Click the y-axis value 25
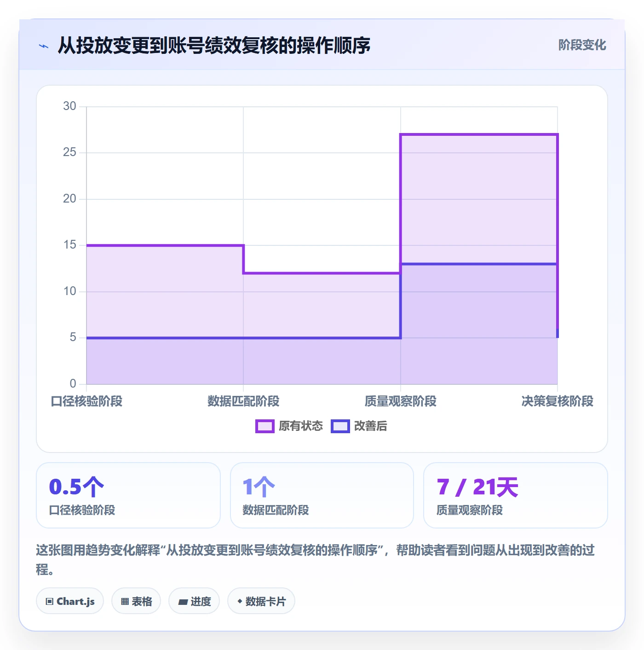Screen dimensions: 644x650 click(69, 152)
